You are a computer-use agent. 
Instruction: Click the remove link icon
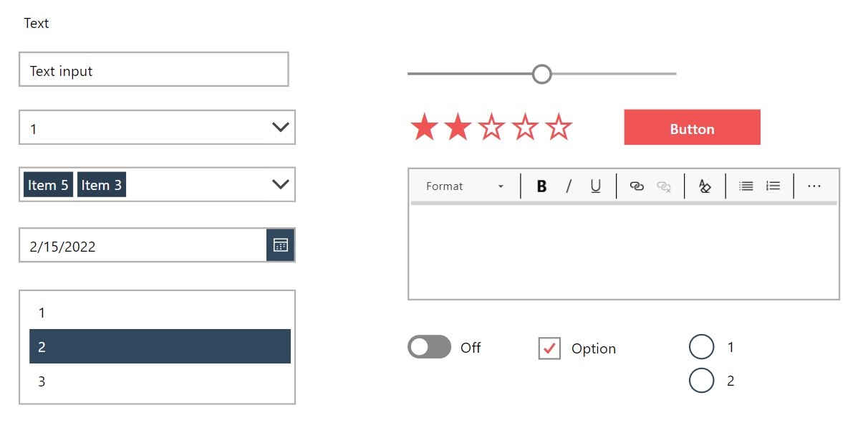point(663,186)
